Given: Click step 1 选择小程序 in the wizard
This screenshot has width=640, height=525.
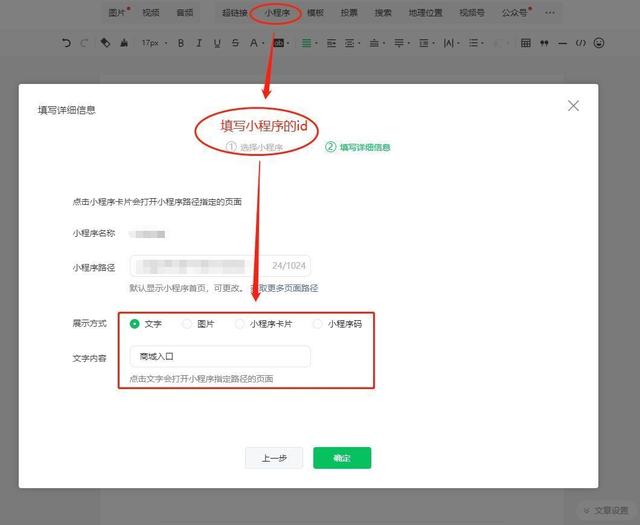Looking at the screenshot, I should click(x=255, y=147).
